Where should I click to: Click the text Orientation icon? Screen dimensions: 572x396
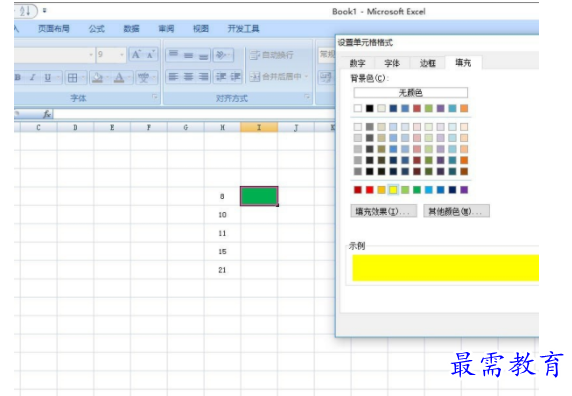click(x=220, y=55)
